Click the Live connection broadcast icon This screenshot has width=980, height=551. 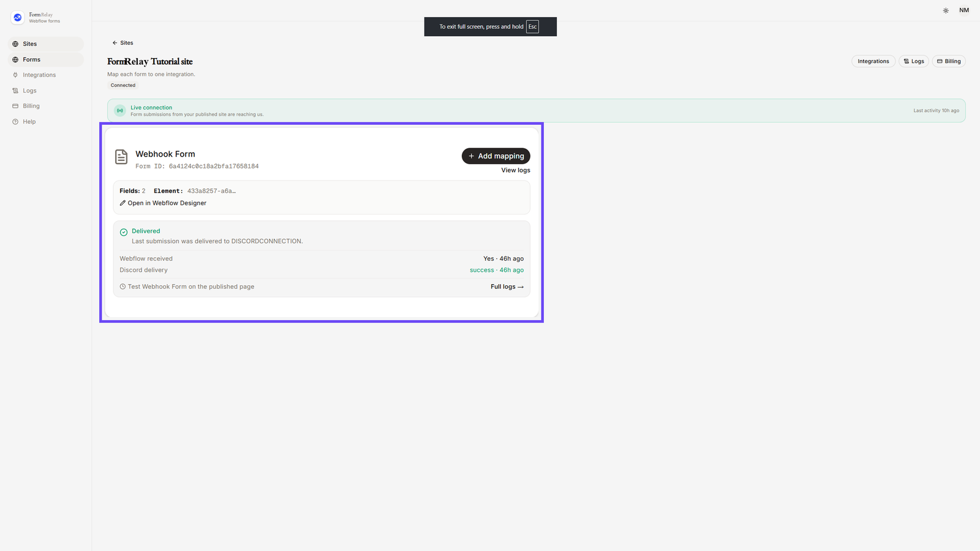click(x=120, y=111)
